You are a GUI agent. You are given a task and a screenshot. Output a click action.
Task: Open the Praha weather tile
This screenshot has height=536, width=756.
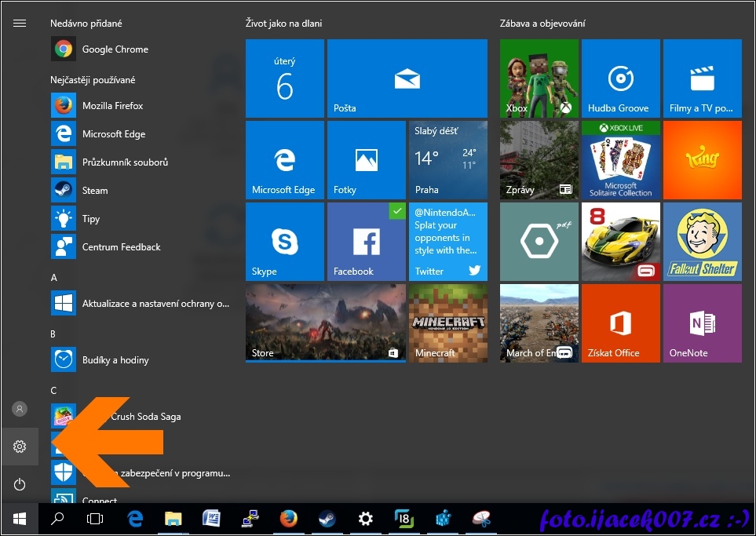pos(447,160)
